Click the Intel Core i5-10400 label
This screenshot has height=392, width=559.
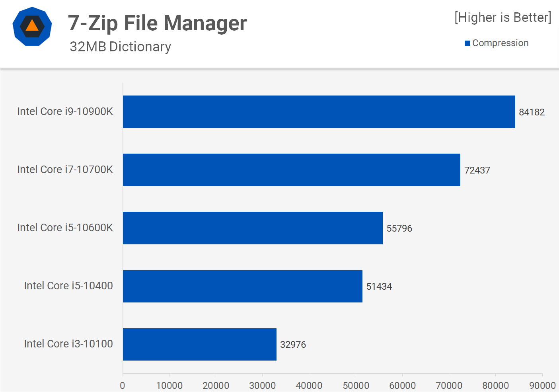[x=68, y=286]
